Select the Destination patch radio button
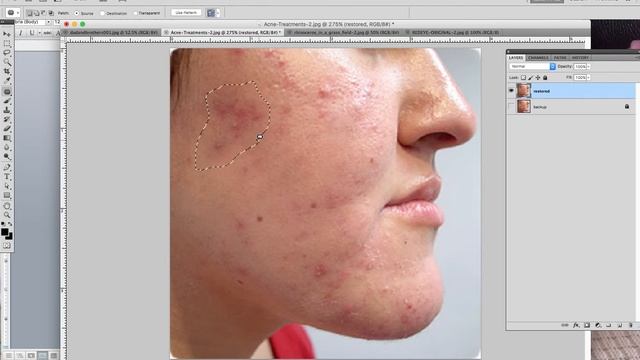The height and width of the screenshot is (360, 640). 102,13
